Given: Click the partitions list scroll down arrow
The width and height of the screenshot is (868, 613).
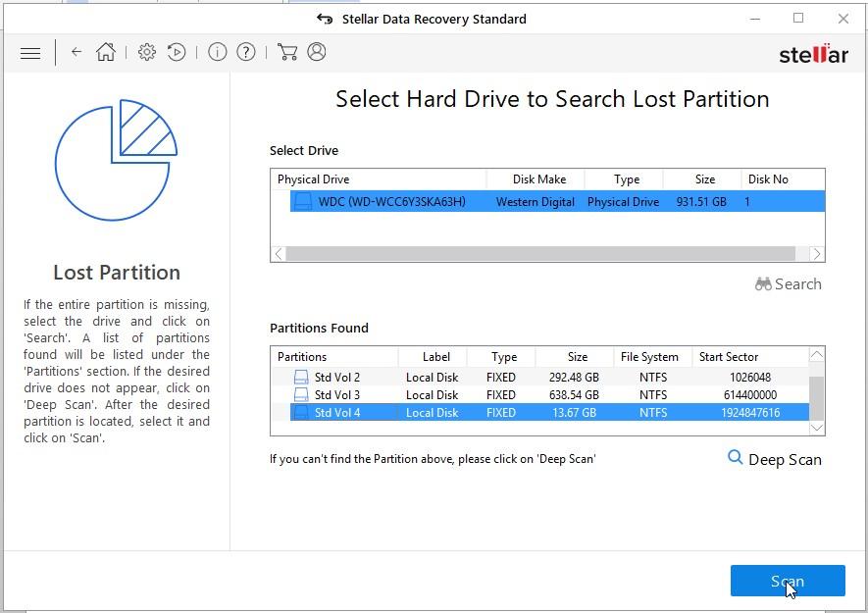Looking at the screenshot, I should point(817,428).
